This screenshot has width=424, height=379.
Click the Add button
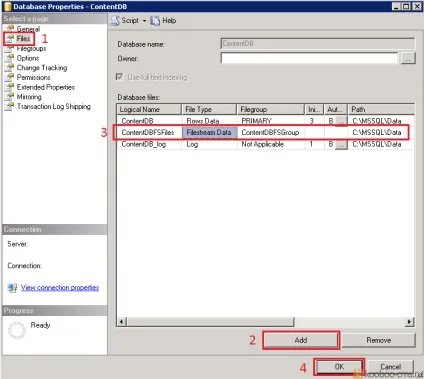coord(301,340)
